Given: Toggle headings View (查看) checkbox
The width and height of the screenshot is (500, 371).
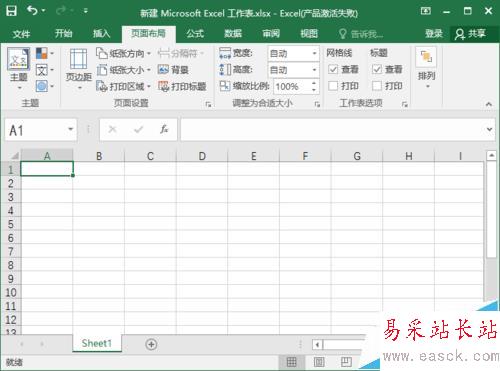Looking at the screenshot, I should [x=377, y=69].
